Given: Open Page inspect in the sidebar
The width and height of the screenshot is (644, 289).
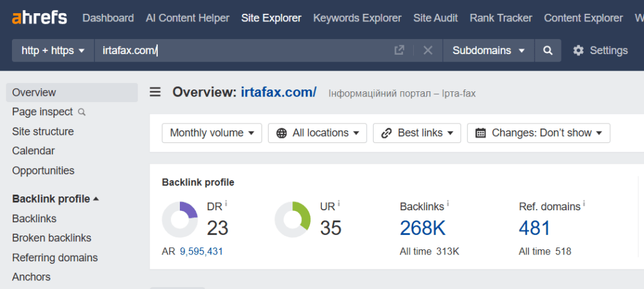Looking at the screenshot, I should pos(42,112).
